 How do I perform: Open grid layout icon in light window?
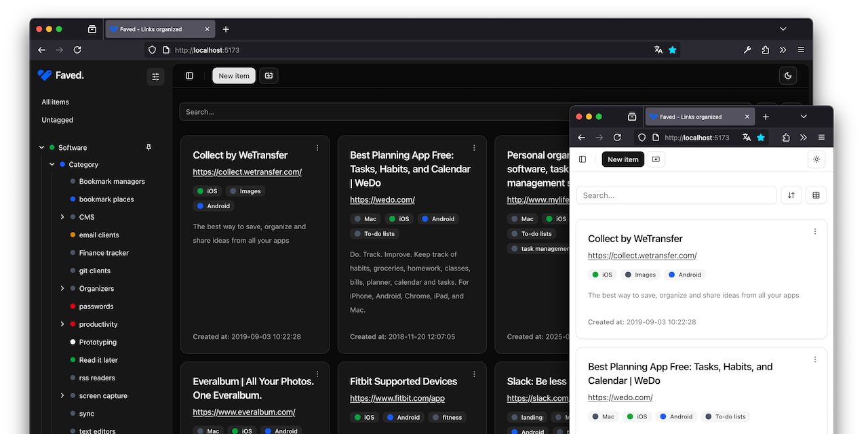(816, 195)
